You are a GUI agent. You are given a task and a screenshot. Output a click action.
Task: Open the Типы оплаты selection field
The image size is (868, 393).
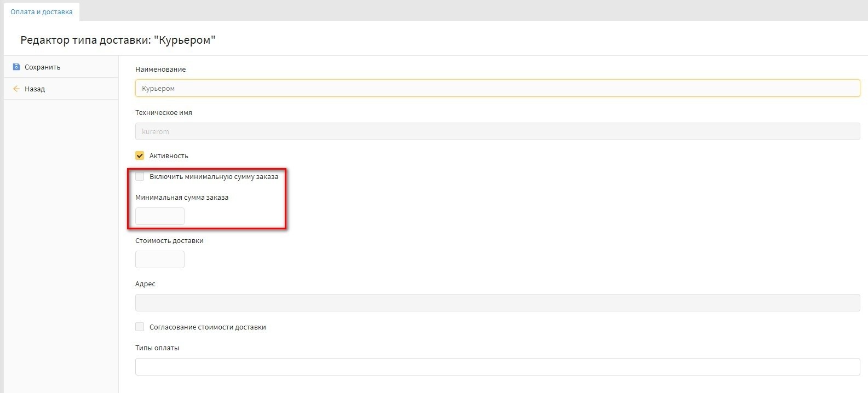click(497, 367)
